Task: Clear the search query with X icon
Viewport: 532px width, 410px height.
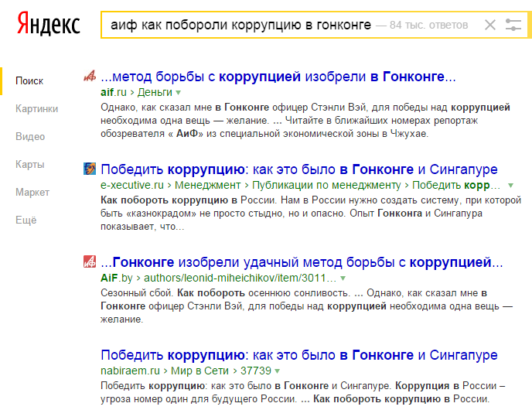Action: (x=490, y=25)
